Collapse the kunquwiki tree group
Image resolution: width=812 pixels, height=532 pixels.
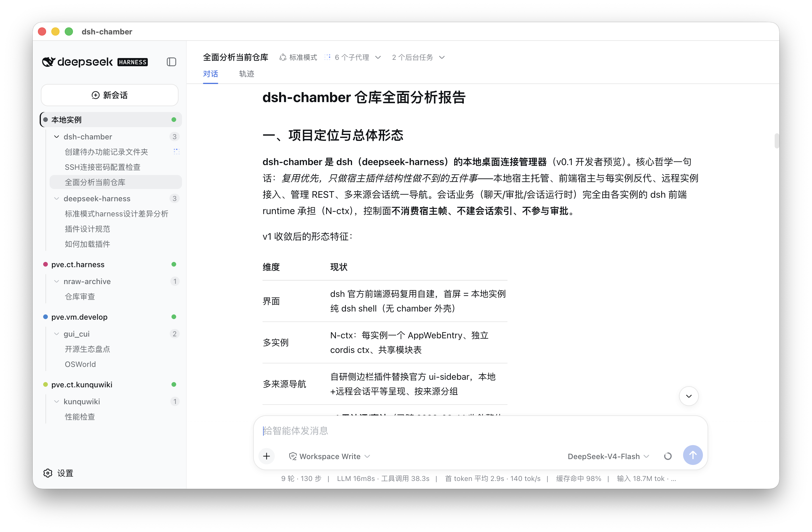[57, 402]
